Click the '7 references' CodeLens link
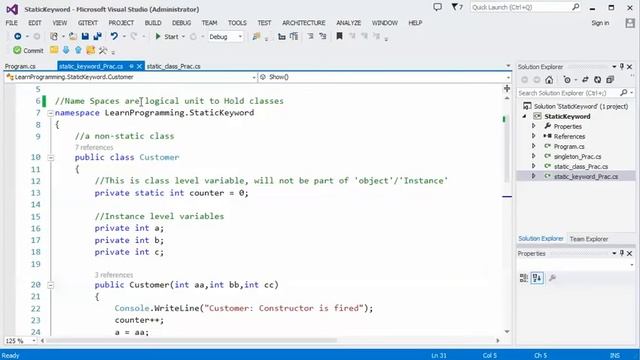Viewport: 640px width, 360px height. click(94, 147)
